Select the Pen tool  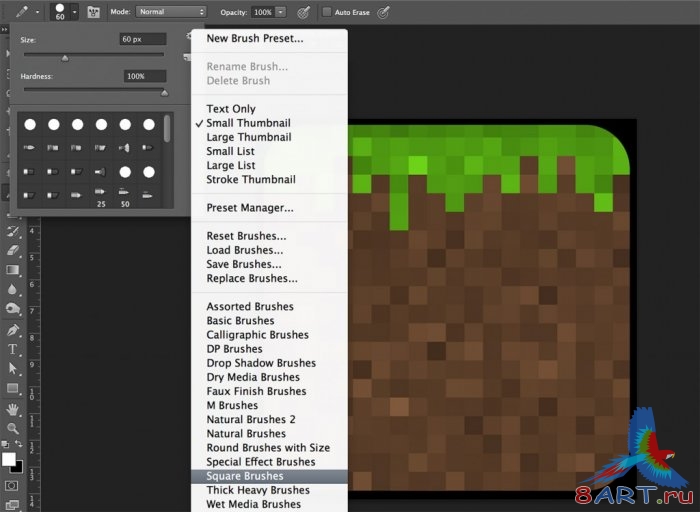coord(12,330)
